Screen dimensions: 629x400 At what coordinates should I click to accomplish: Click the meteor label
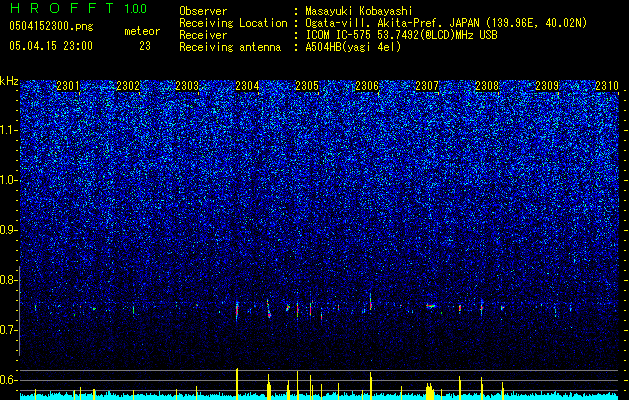[142, 31]
